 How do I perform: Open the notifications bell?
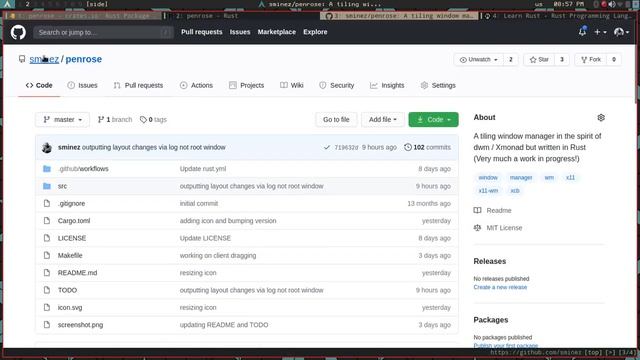(582, 31)
